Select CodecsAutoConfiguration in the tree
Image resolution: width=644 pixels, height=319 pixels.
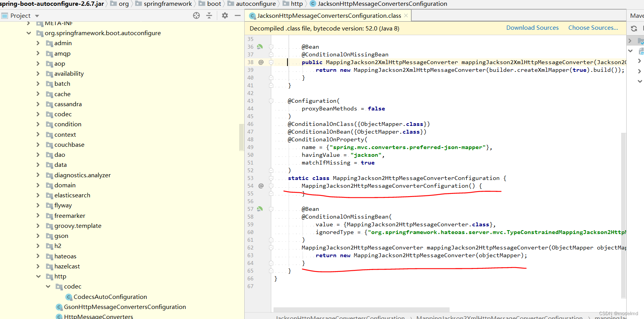110,297
